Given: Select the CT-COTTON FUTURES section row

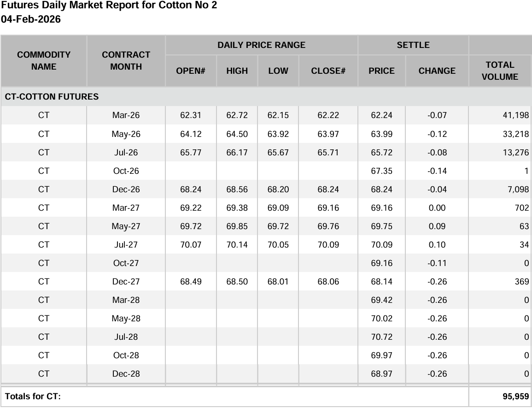Looking at the screenshot, I should pyautogui.click(x=52, y=97).
